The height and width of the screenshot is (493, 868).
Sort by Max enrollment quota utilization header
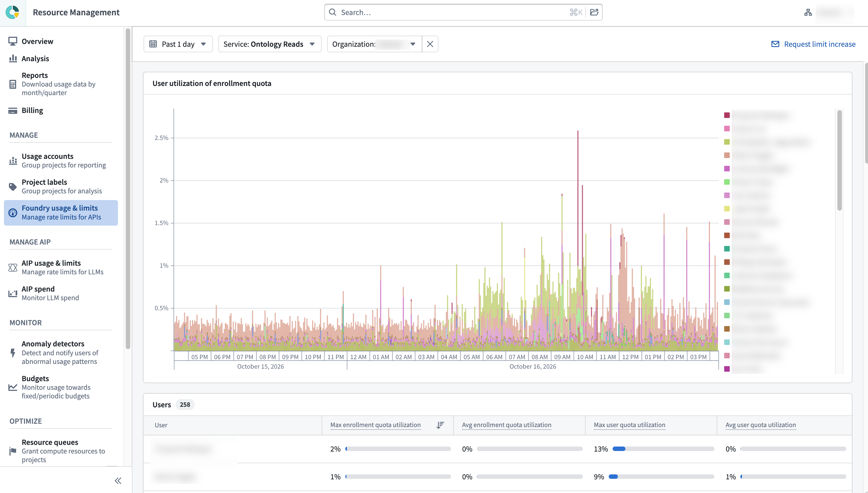375,425
